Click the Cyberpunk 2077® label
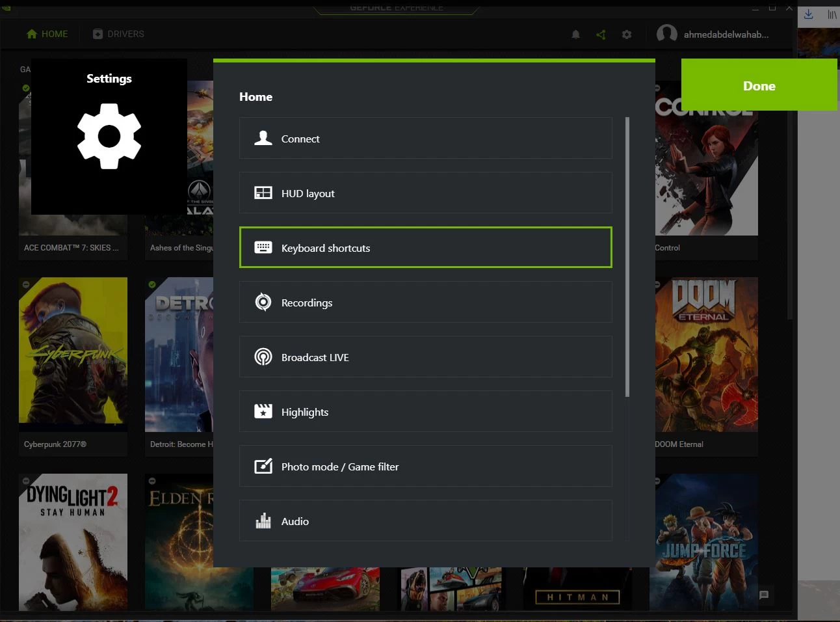The width and height of the screenshot is (840, 622). click(x=55, y=444)
